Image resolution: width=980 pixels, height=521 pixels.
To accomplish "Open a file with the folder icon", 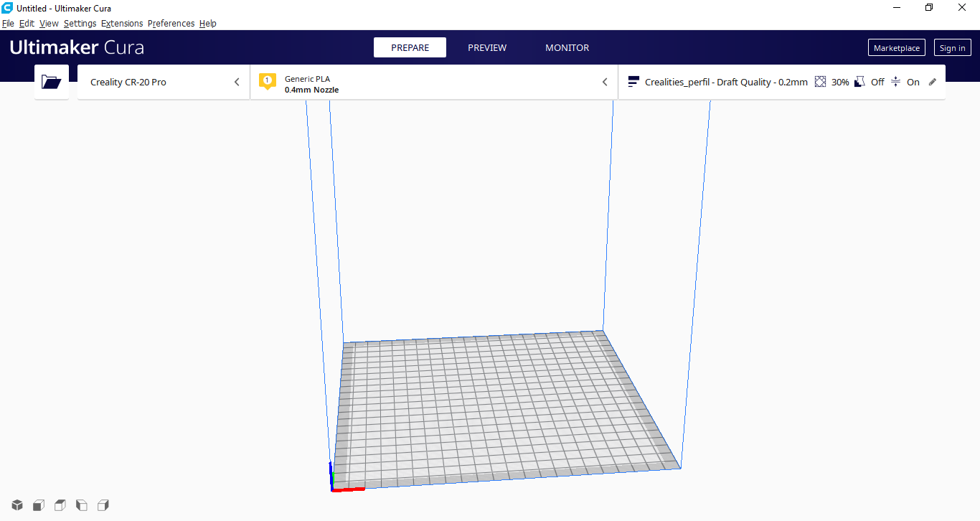I will pos(52,82).
